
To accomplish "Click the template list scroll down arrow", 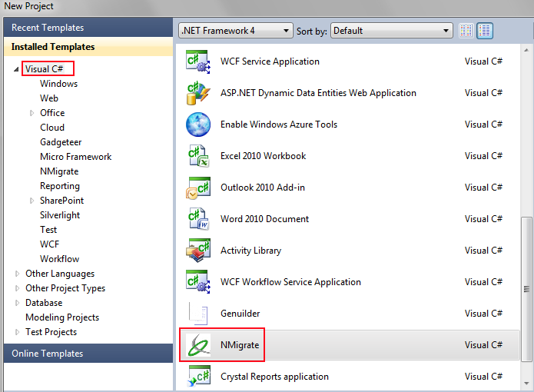I will [526, 384].
